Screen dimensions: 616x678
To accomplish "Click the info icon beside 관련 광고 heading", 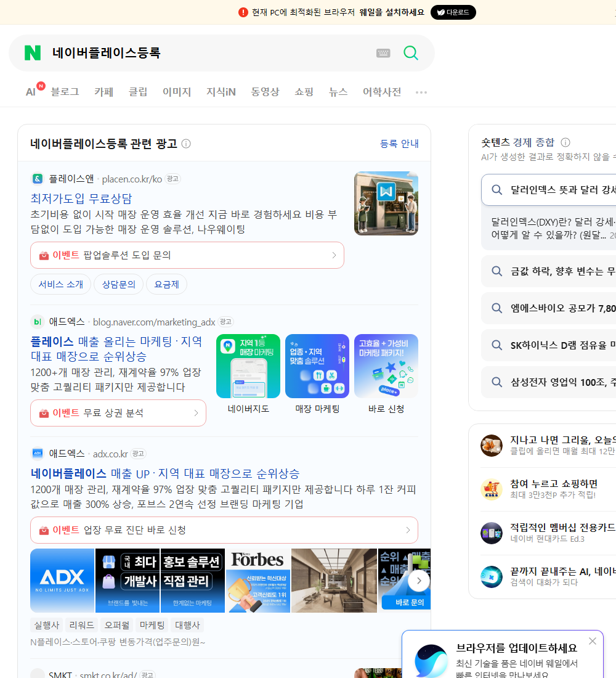I will click(x=186, y=144).
